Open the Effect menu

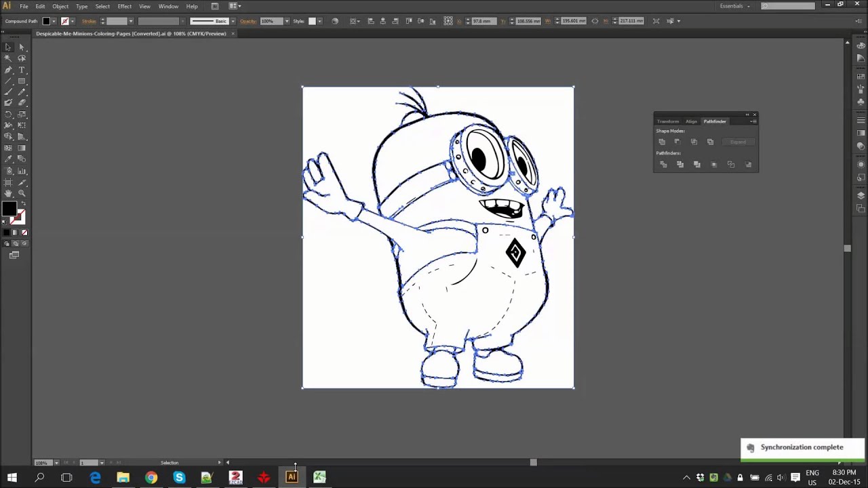tap(124, 6)
